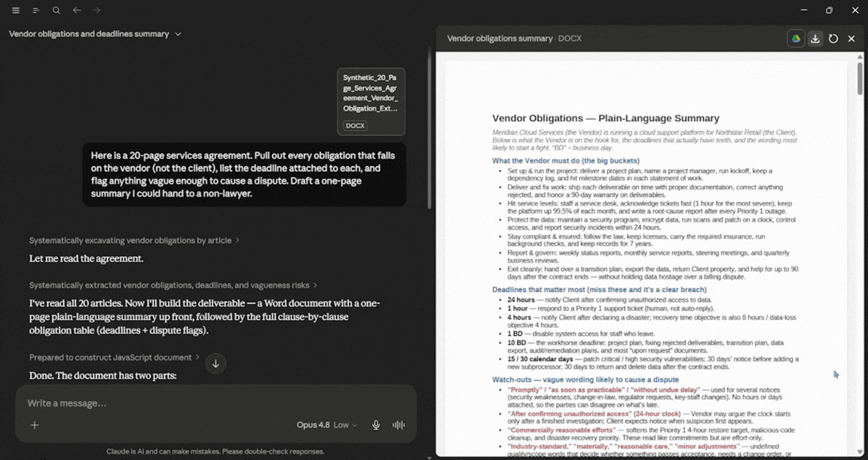Open the hamburger menu icon

tap(16, 11)
